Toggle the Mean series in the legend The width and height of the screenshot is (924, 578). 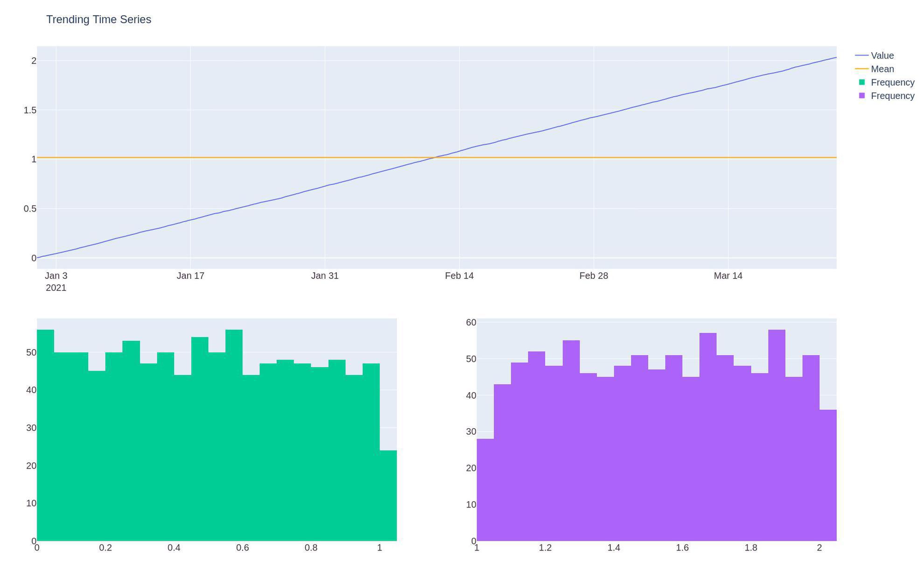[882, 69]
